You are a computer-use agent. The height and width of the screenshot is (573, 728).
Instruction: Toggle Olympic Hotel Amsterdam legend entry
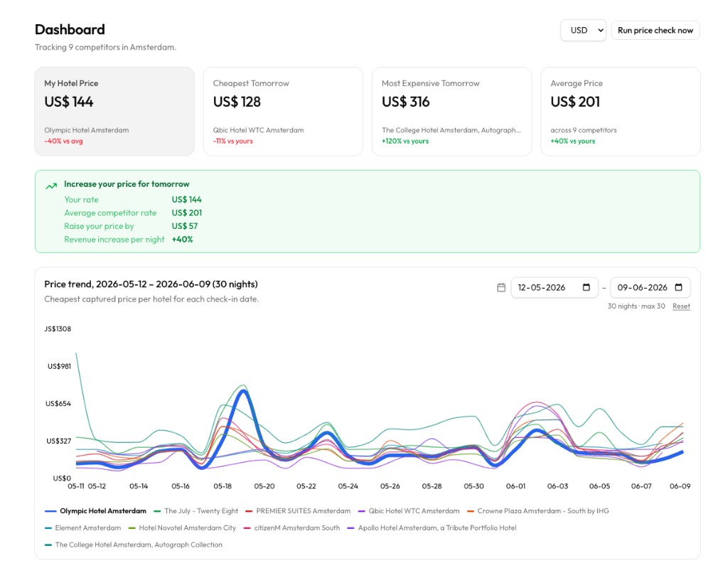pos(95,510)
